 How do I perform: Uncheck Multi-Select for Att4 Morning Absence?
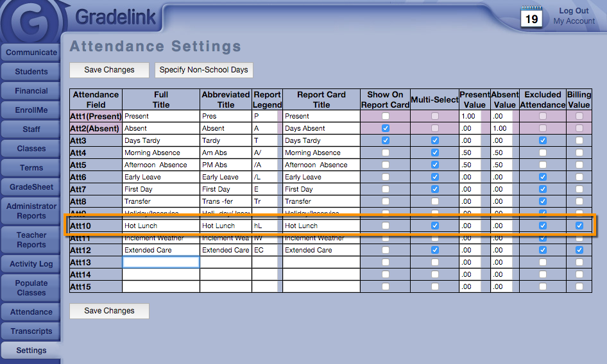[435, 153]
